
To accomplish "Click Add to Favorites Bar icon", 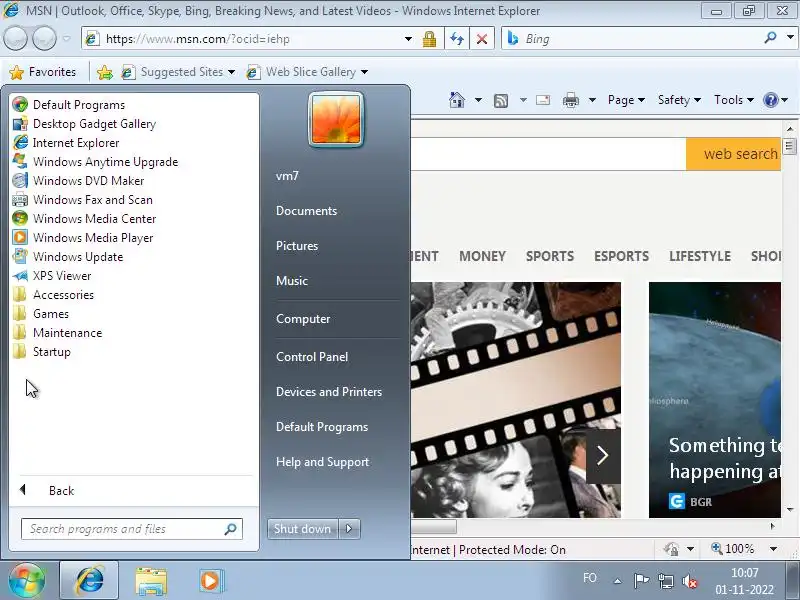I will click(x=105, y=72).
